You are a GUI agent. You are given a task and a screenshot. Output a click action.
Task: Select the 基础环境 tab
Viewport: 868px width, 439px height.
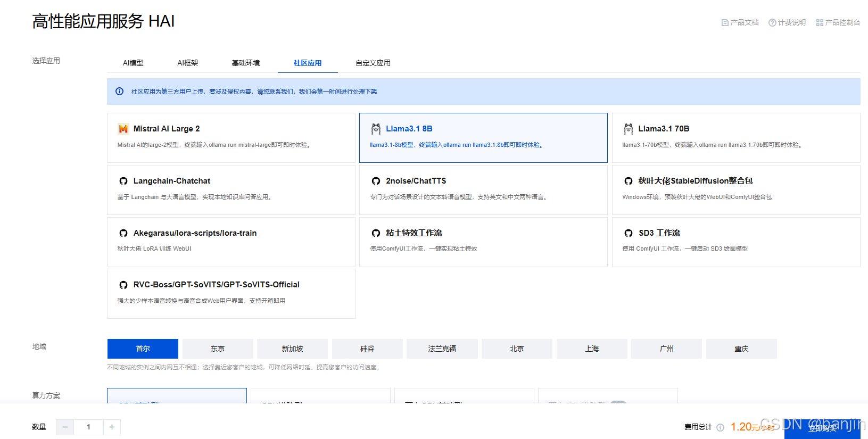click(x=246, y=63)
